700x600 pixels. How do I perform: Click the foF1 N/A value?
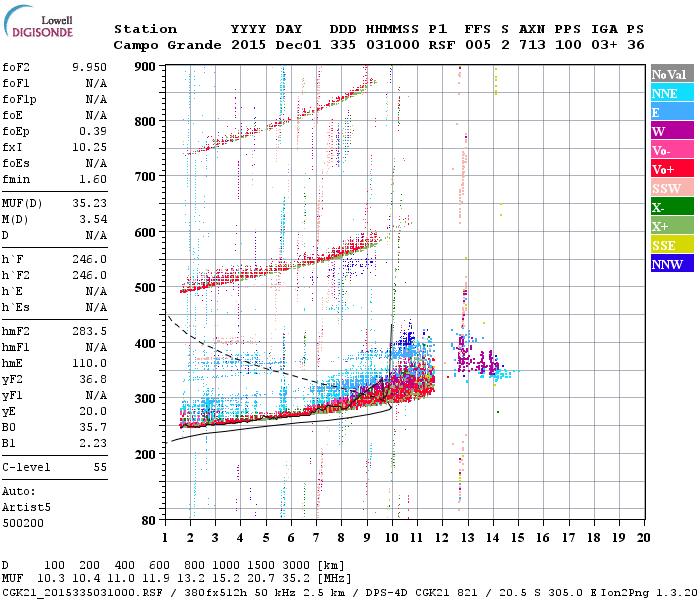click(96, 83)
